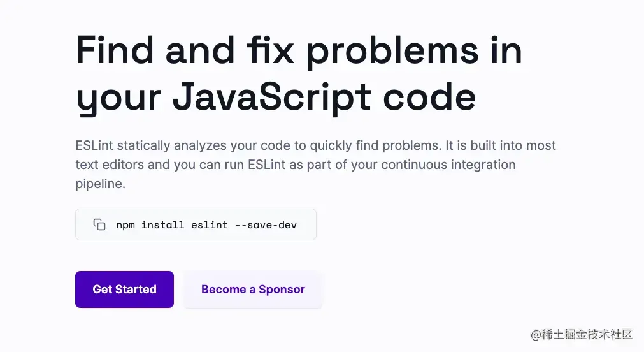Click the npm install eslint command text
The height and width of the screenshot is (352, 644).
206,224
